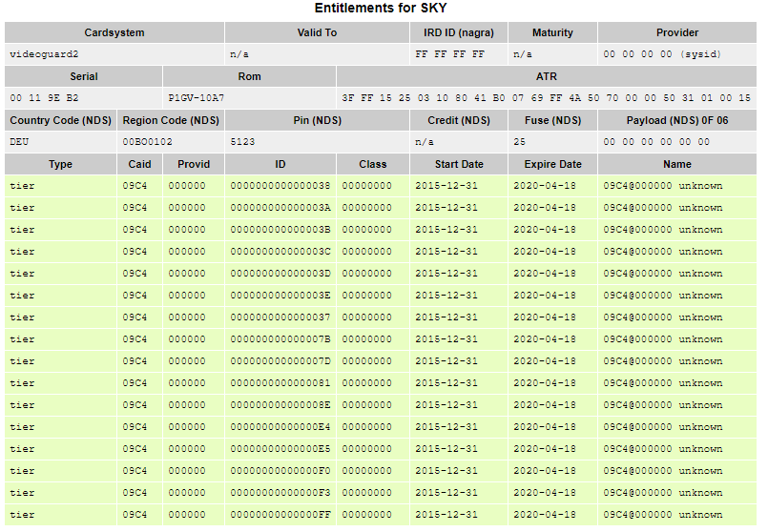Click the ATR hex string starting 3F FF 15

coord(546,98)
